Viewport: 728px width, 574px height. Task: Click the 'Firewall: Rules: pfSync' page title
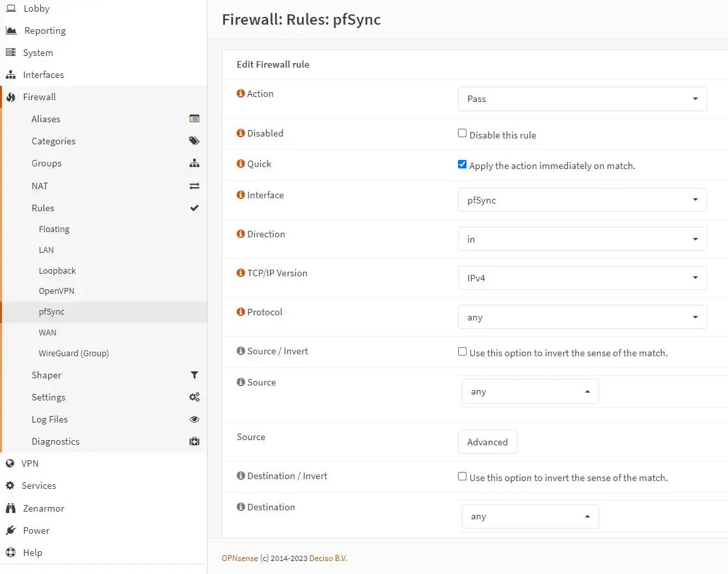(301, 20)
